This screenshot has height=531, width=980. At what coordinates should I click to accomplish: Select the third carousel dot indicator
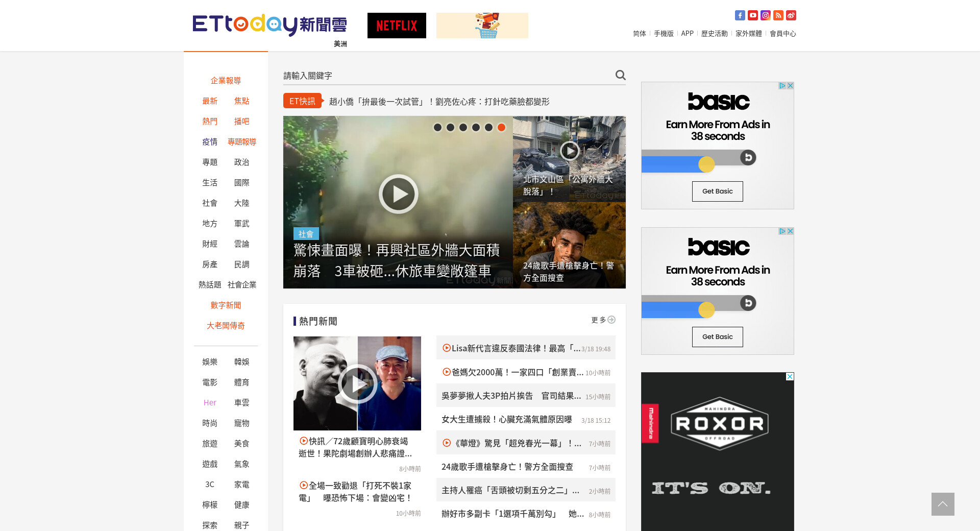463,128
